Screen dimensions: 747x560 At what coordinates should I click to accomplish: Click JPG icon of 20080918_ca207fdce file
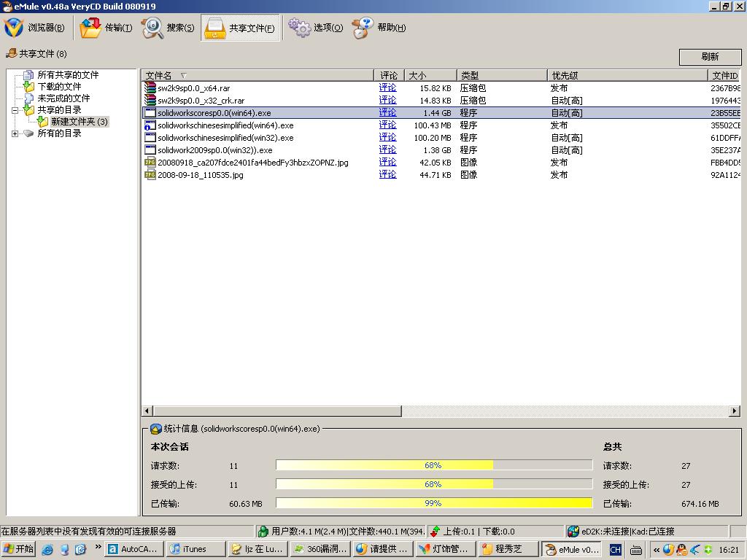tap(150, 163)
